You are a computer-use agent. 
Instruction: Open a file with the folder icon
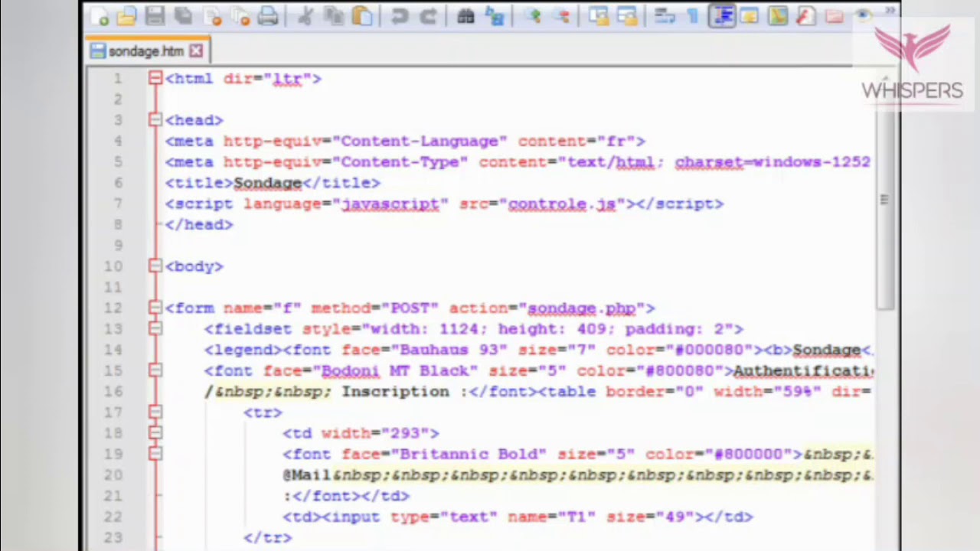126,16
